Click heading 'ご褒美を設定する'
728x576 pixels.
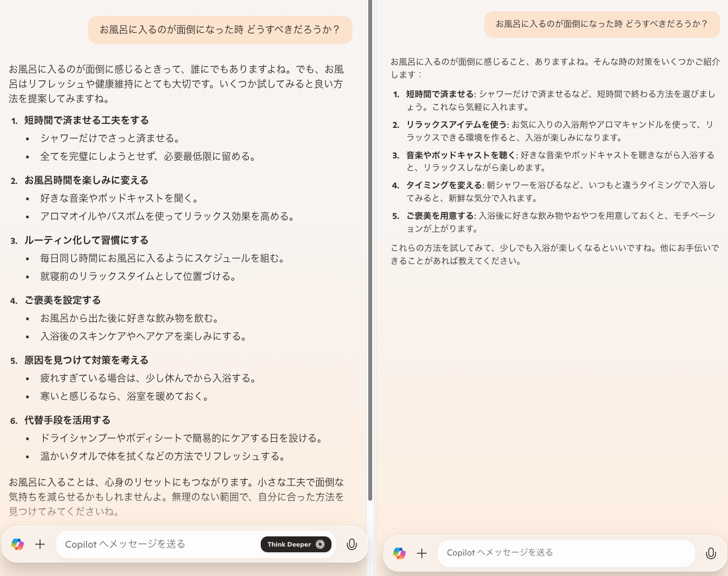coord(63,300)
